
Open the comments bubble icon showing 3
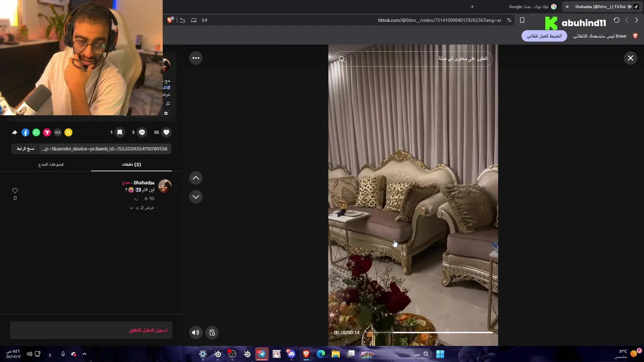(142, 132)
